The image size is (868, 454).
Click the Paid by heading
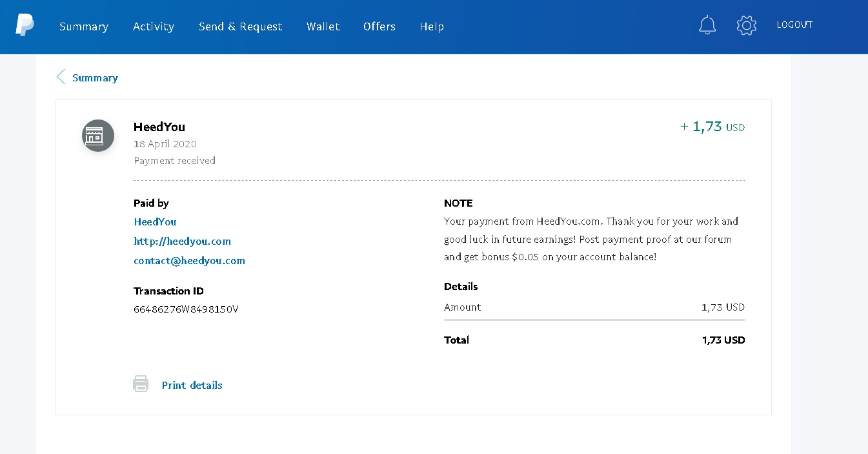pyautogui.click(x=151, y=203)
